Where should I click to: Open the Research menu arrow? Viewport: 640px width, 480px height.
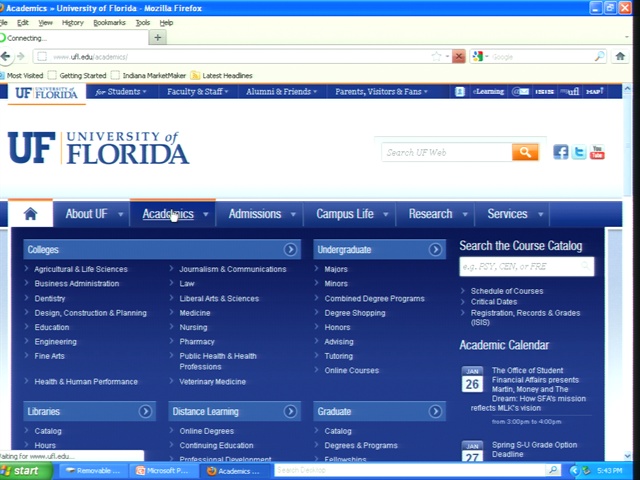point(464,214)
